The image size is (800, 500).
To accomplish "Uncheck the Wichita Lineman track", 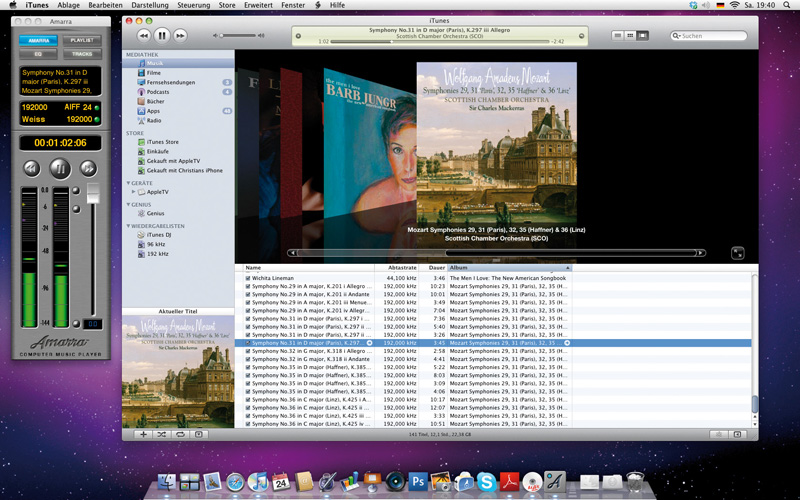I will click(248, 278).
